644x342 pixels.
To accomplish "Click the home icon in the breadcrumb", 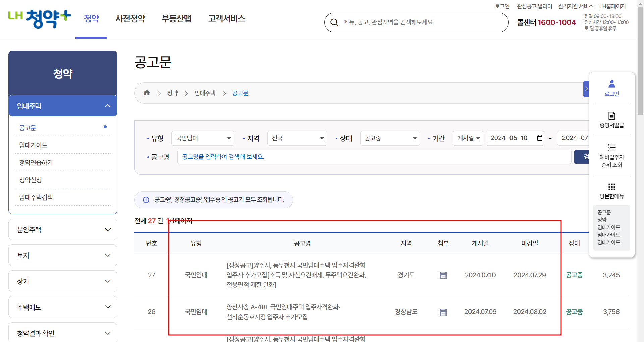I will tap(147, 93).
